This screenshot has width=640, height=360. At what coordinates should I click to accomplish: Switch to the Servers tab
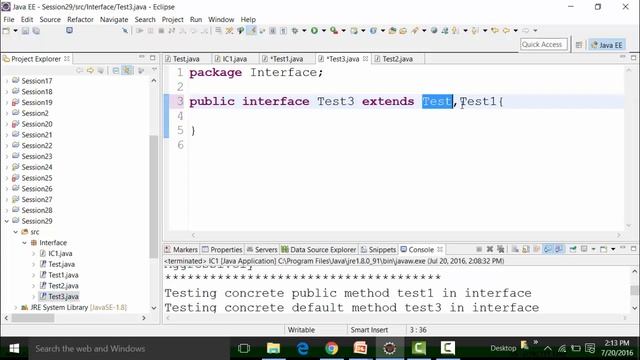[262, 249]
